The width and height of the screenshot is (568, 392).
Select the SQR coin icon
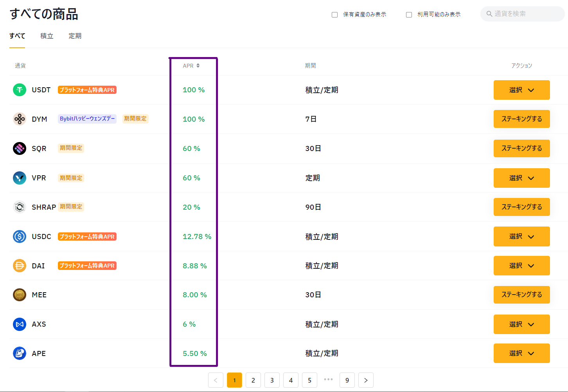tap(19, 148)
